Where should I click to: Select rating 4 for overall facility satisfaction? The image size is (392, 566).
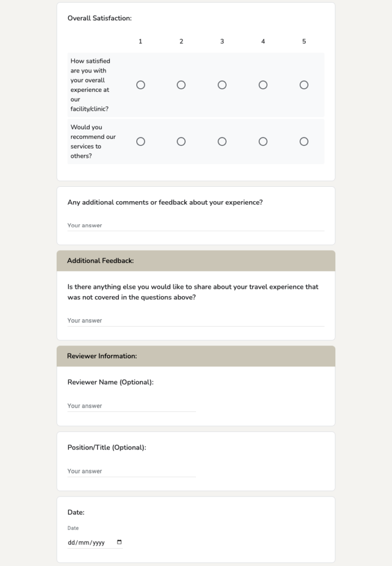263,85
